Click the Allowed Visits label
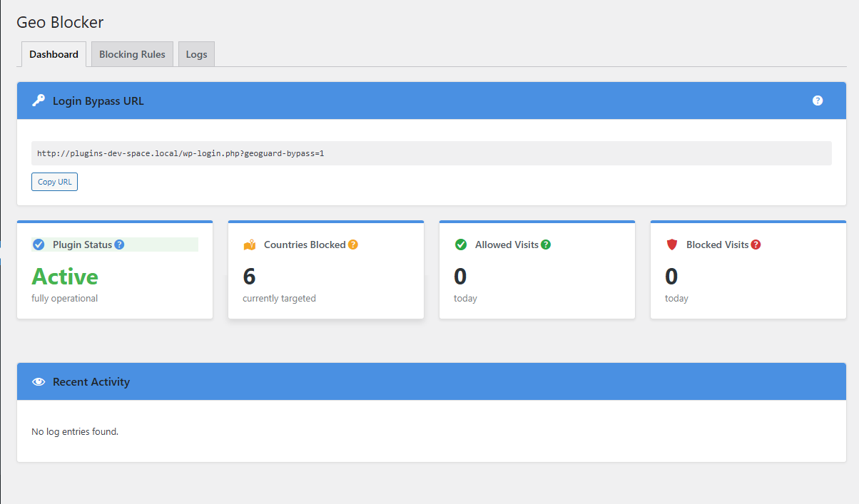 click(507, 245)
